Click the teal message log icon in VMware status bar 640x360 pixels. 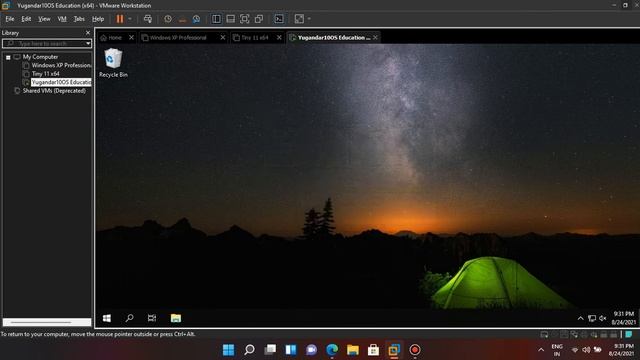click(x=629, y=334)
